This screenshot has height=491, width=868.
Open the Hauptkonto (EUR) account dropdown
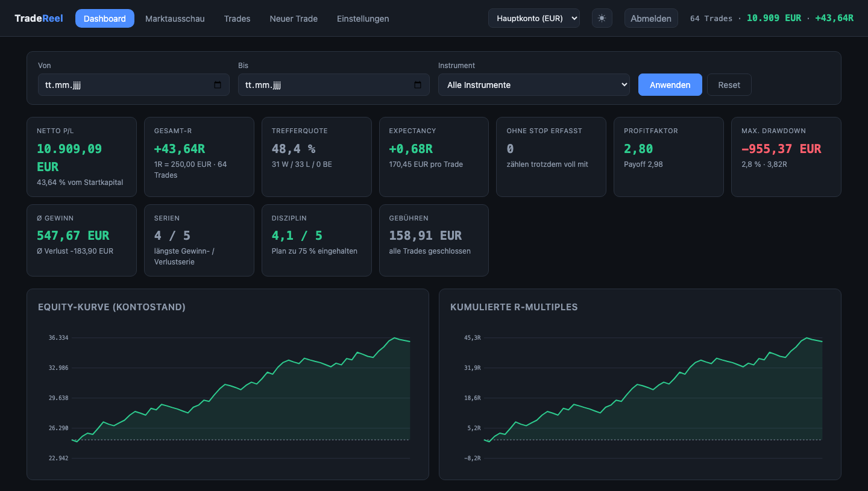pos(534,18)
